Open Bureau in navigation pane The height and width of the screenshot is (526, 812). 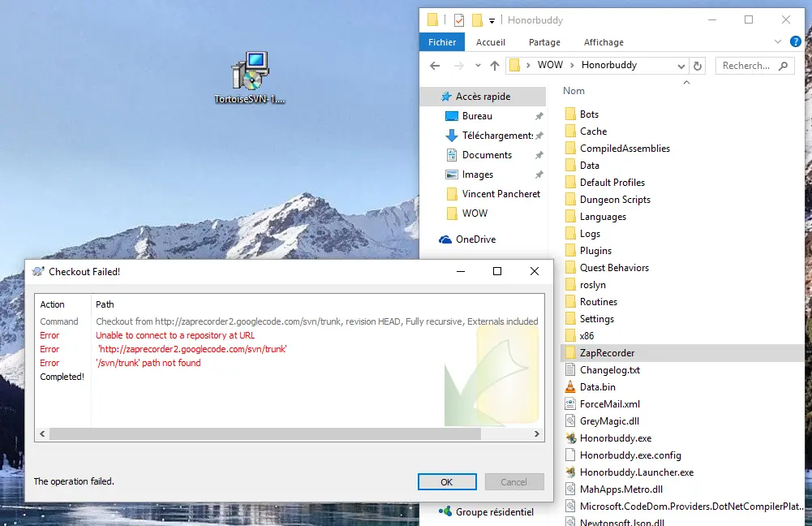(477, 116)
